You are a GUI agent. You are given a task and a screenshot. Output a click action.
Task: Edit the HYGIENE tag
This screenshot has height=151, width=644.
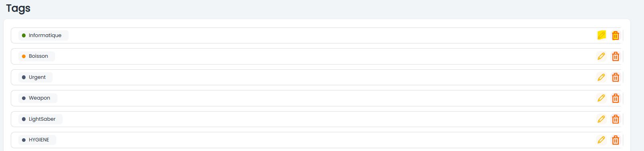[x=601, y=140]
